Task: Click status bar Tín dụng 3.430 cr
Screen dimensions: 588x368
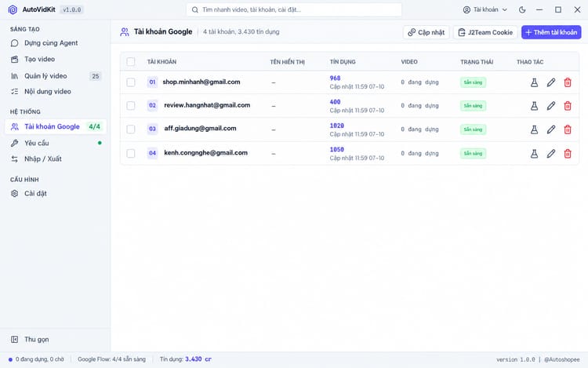Action: 186,359
